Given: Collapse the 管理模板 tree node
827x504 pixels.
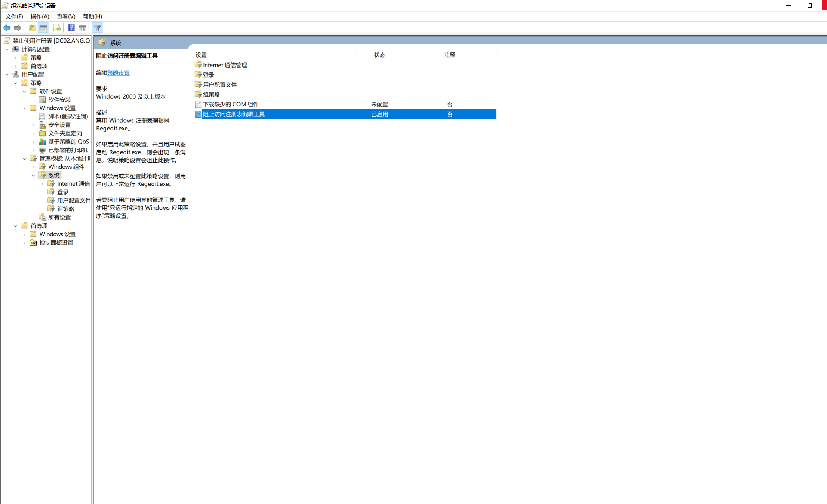Looking at the screenshot, I should click(x=25, y=159).
